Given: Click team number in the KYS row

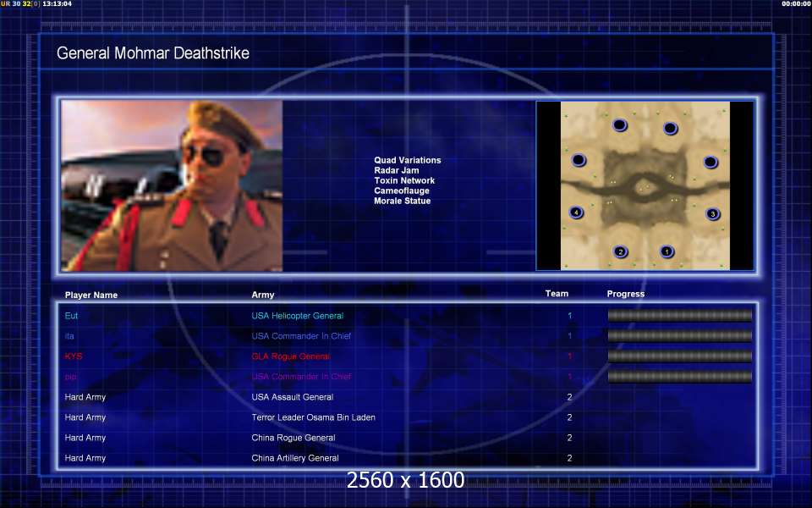Looking at the screenshot, I should point(569,356).
